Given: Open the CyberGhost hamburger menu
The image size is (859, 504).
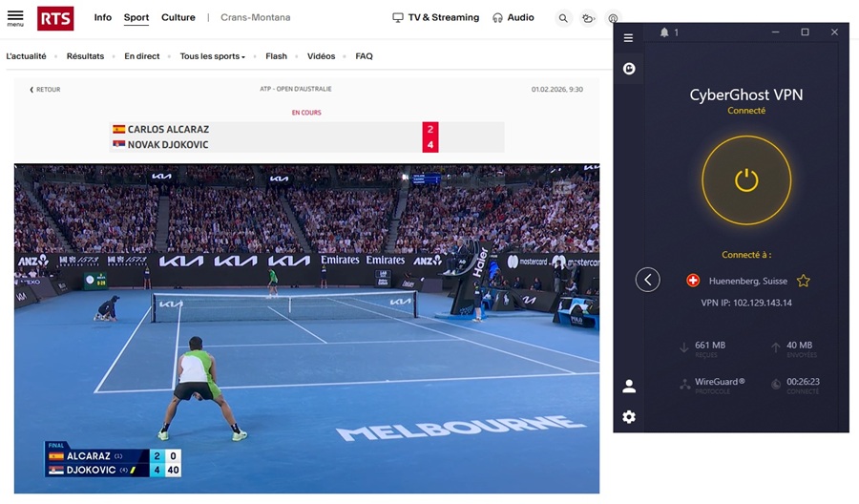Looking at the screenshot, I should [x=628, y=38].
